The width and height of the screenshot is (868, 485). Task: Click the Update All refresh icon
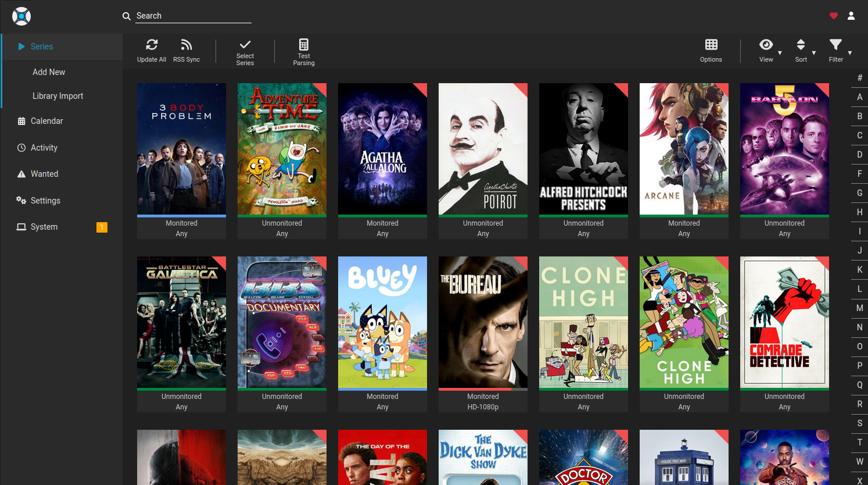click(152, 45)
